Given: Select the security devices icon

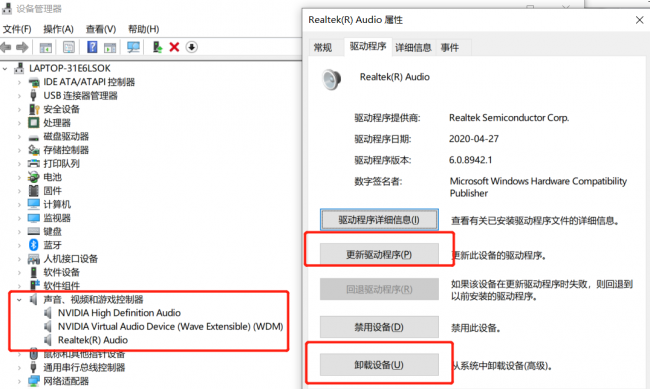Looking at the screenshot, I should tap(34, 109).
